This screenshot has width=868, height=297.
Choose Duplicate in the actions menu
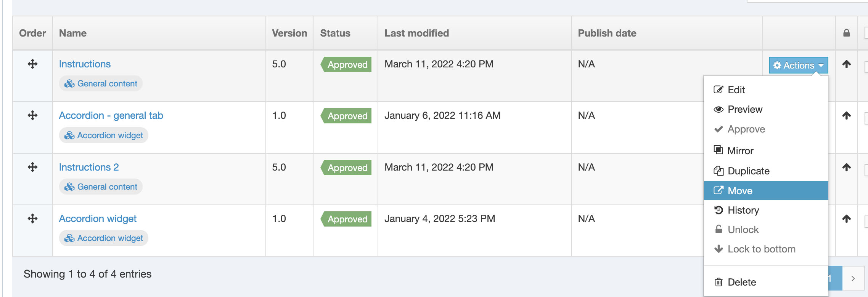click(748, 171)
